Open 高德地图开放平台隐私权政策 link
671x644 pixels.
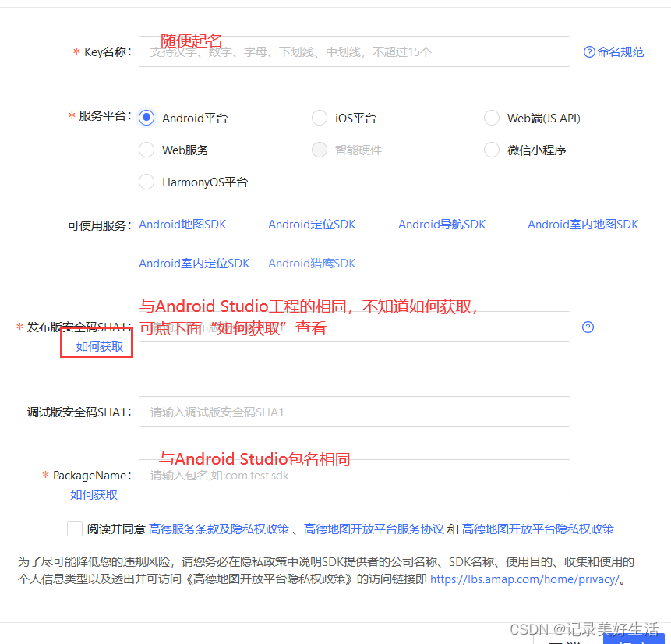tap(538, 529)
